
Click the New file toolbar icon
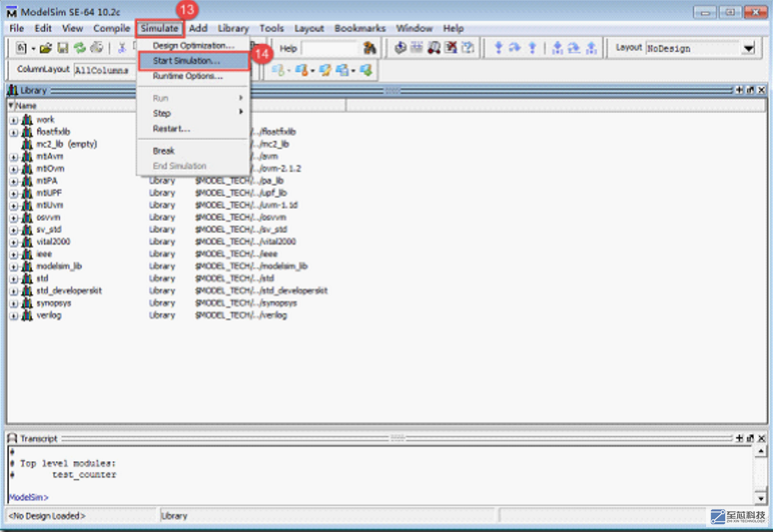[x=21, y=48]
